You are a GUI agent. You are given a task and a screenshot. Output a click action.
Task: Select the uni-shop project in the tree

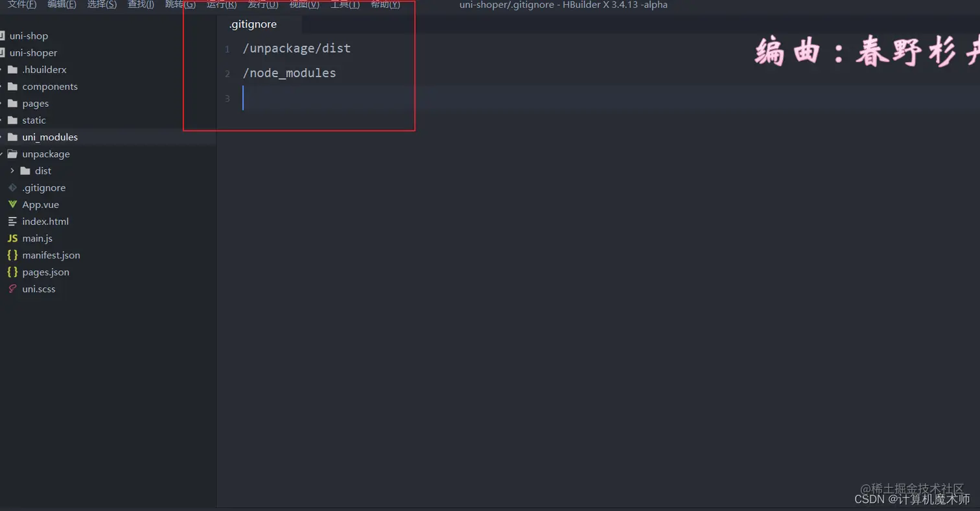(29, 36)
